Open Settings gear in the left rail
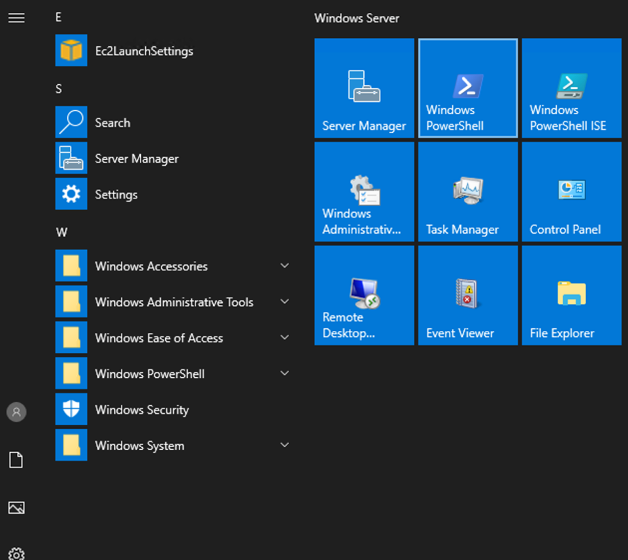 click(16, 554)
